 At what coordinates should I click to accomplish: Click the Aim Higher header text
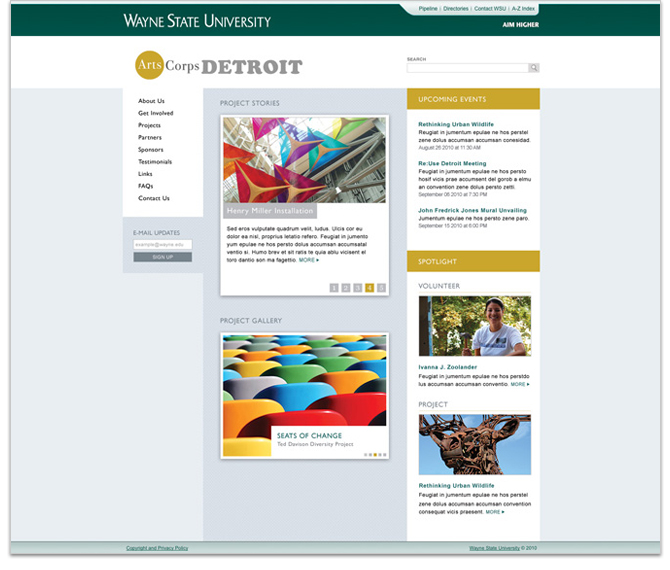point(520,25)
